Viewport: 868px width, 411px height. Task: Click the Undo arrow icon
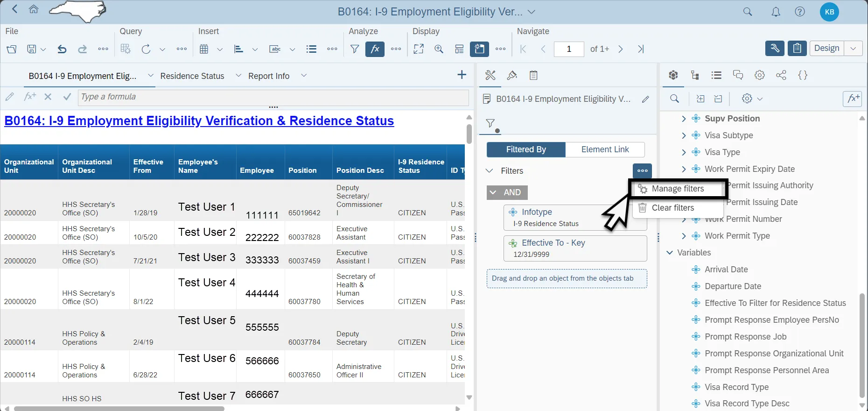[62, 49]
